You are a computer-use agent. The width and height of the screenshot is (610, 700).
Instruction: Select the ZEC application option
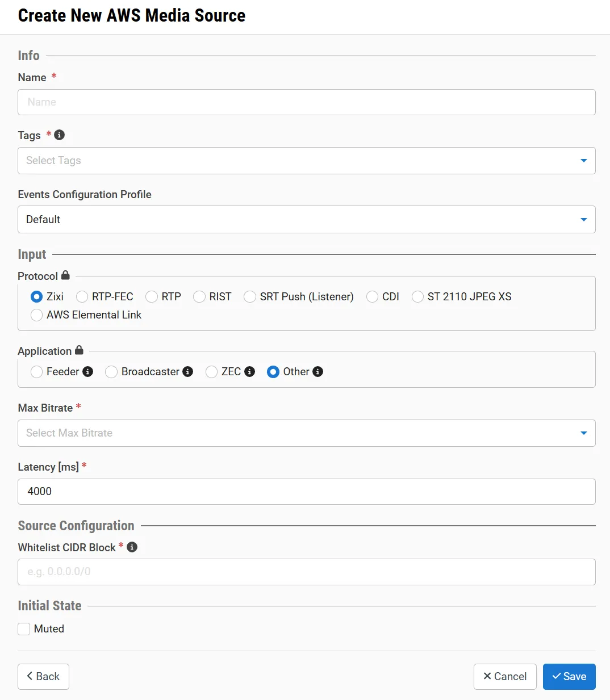(212, 372)
